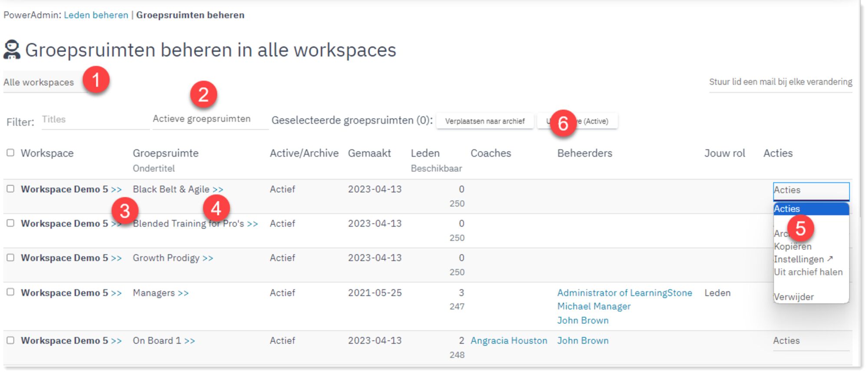Click the Gemaakt column header
The height and width of the screenshot is (374, 868).
pyautogui.click(x=369, y=153)
